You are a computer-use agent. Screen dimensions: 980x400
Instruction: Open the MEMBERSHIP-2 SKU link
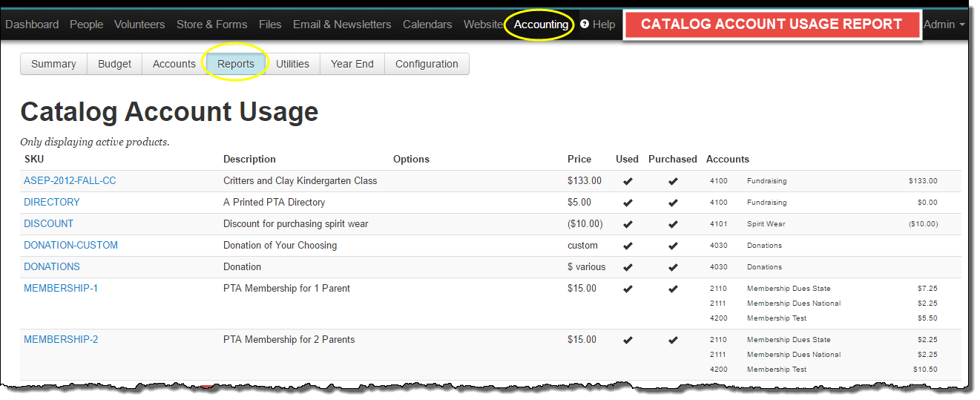click(61, 339)
